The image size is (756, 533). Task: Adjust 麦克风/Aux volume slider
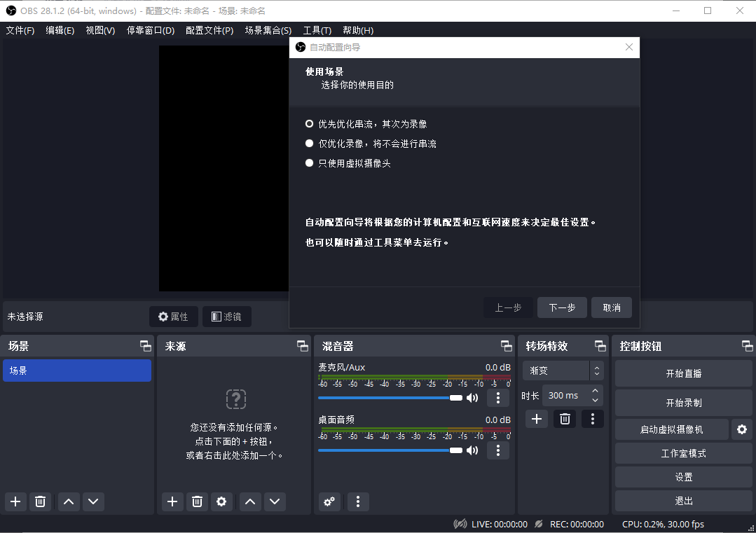tap(390, 398)
